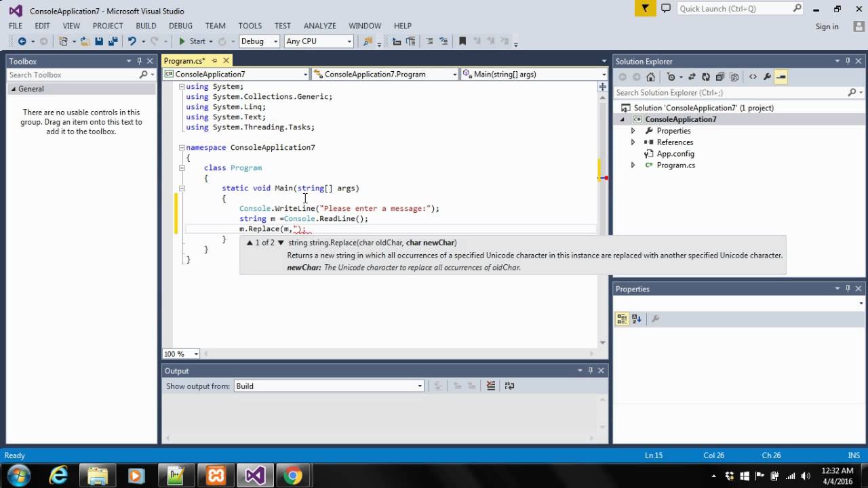Open Internet Explorer from the taskbar
868x488 pixels.
[x=59, y=476]
